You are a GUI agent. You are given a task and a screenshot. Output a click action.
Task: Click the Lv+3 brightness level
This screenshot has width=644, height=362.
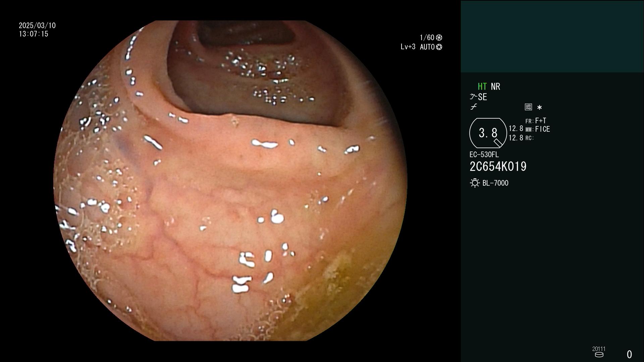(x=408, y=47)
